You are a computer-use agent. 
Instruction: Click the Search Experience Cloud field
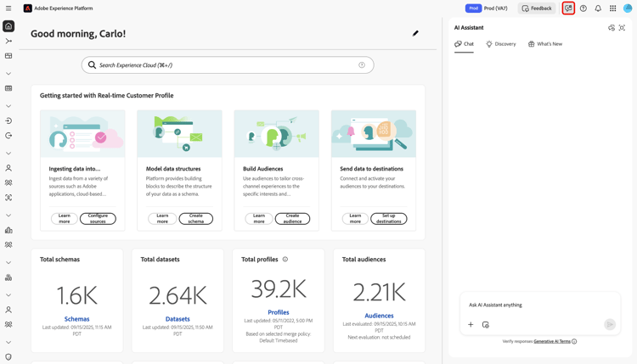click(x=228, y=65)
